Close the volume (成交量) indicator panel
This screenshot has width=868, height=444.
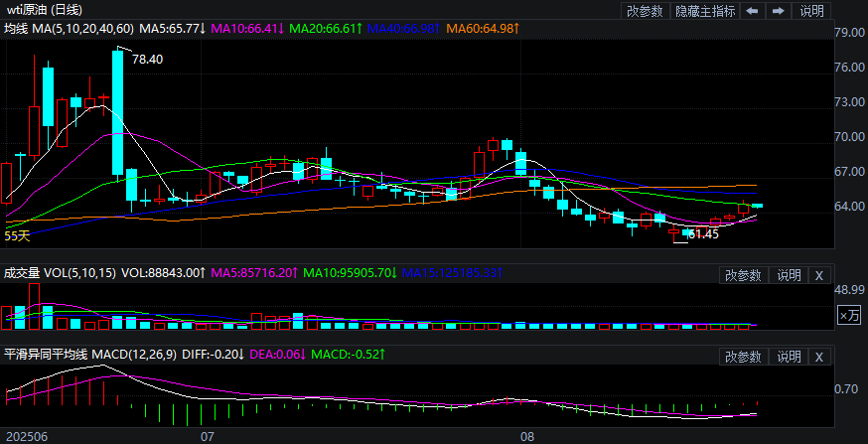(819, 275)
